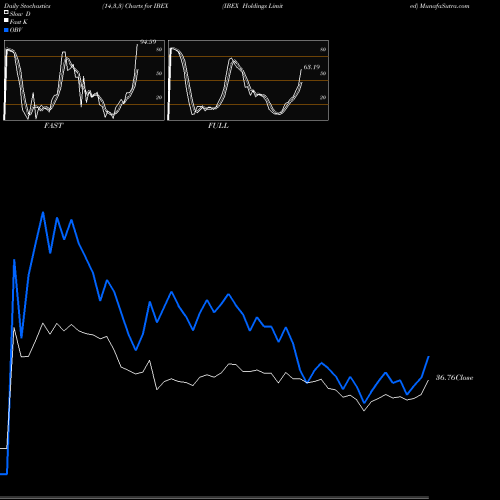Open the FULL stochastic chart panel
Image resolution: width=500 pixels, height=500 pixels.
pos(248,80)
